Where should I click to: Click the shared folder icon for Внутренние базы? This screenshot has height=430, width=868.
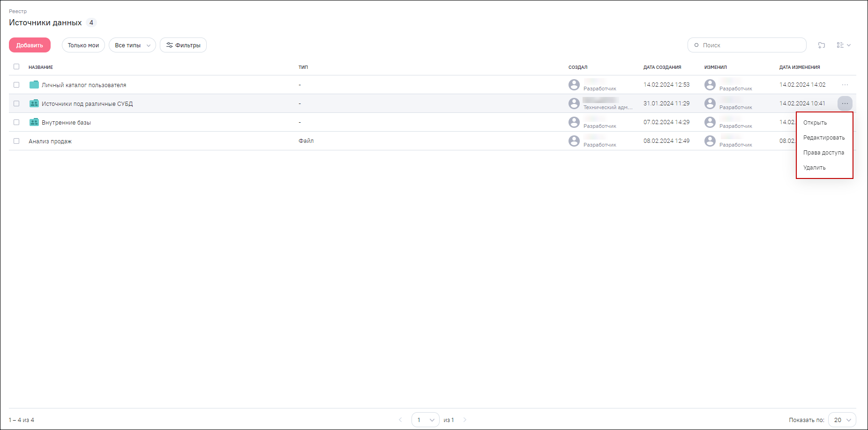[x=34, y=122]
